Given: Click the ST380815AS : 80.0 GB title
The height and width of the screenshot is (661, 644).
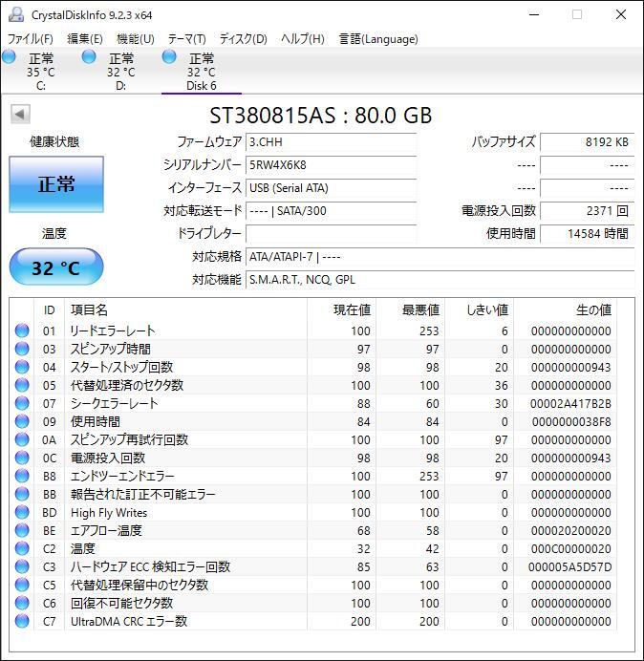Looking at the screenshot, I should point(321,115).
